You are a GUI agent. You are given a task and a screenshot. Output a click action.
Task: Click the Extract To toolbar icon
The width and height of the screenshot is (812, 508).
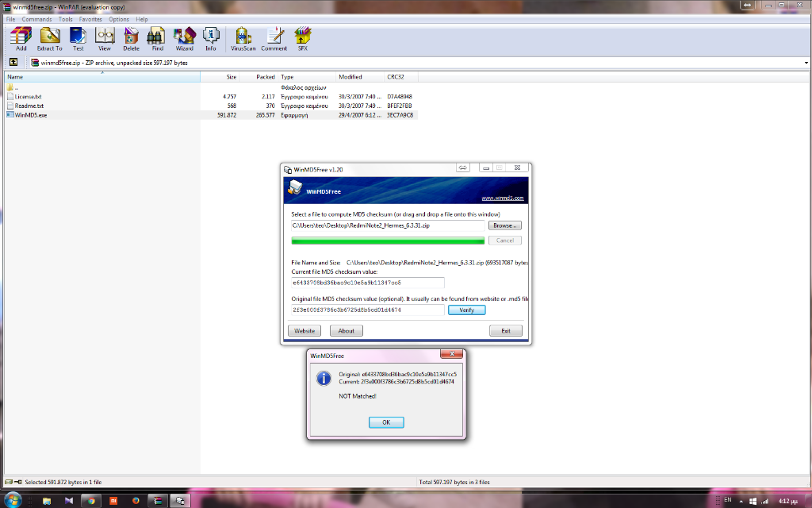click(50, 40)
